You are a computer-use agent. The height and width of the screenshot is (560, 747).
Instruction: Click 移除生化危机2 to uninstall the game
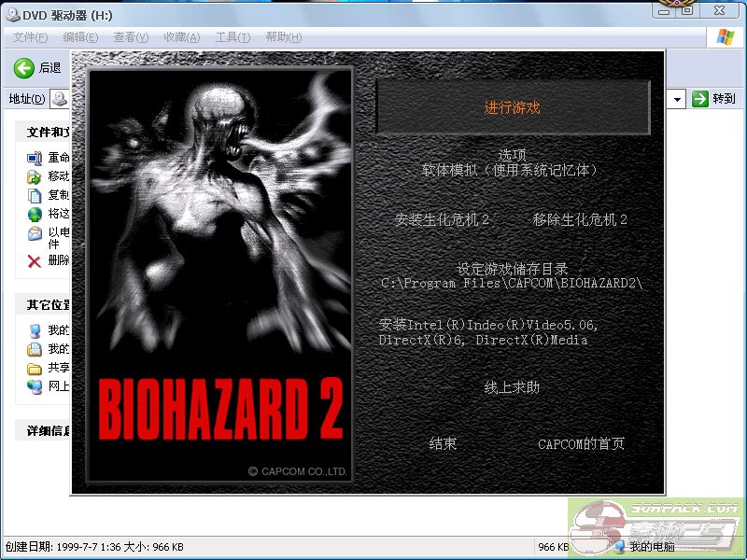[580, 220]
